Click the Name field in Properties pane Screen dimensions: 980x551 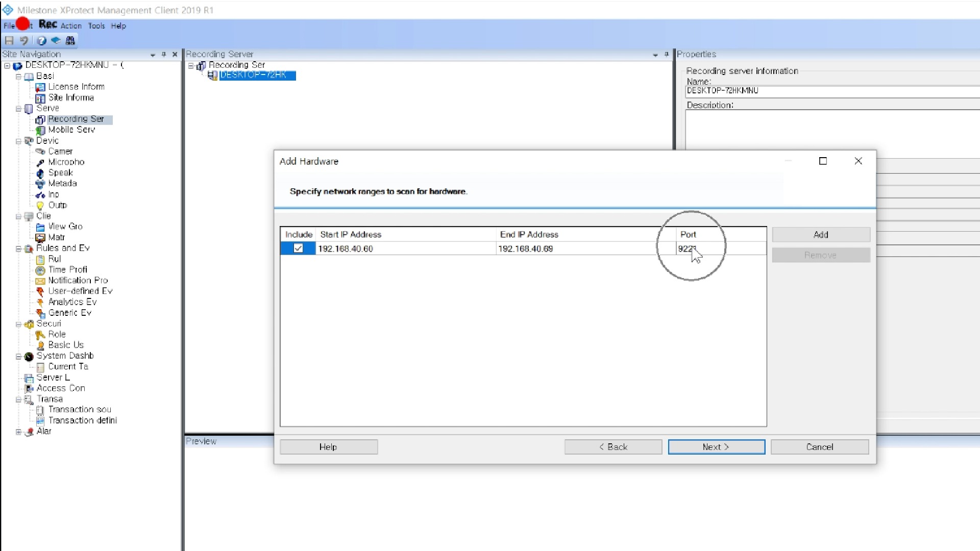[x=832, y=91]
